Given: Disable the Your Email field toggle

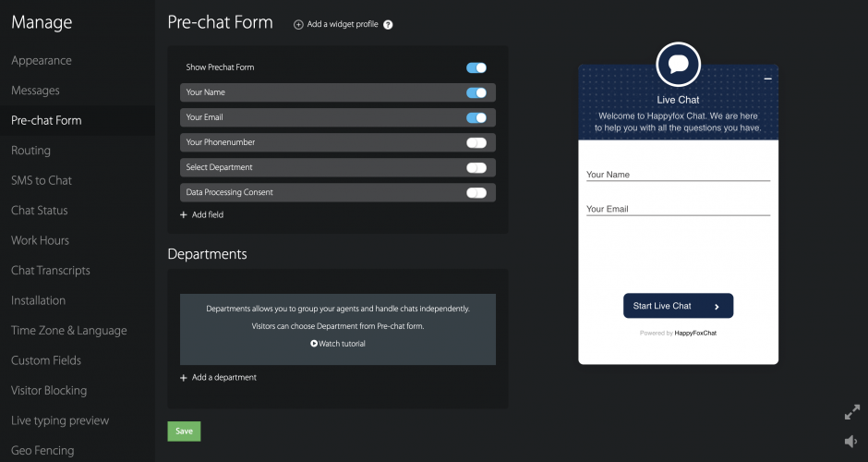Looking at the screenshot, I should tap(476, 117).
